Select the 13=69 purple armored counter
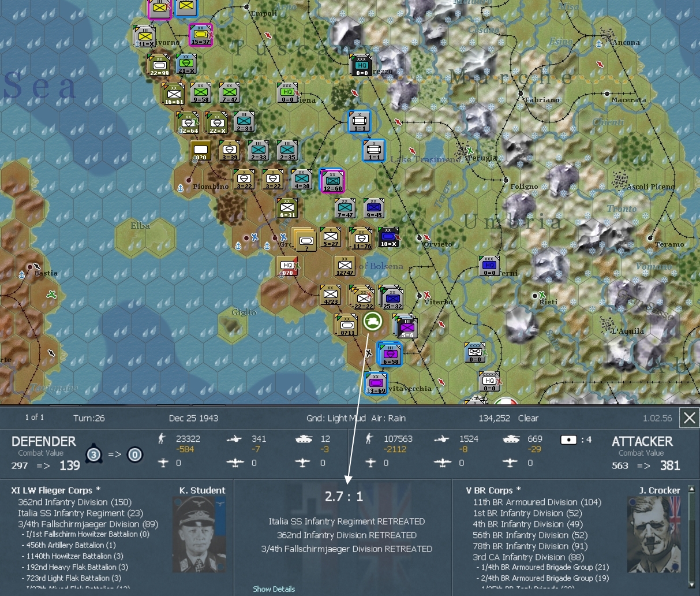The image size is (700, 596). (376, 382)
